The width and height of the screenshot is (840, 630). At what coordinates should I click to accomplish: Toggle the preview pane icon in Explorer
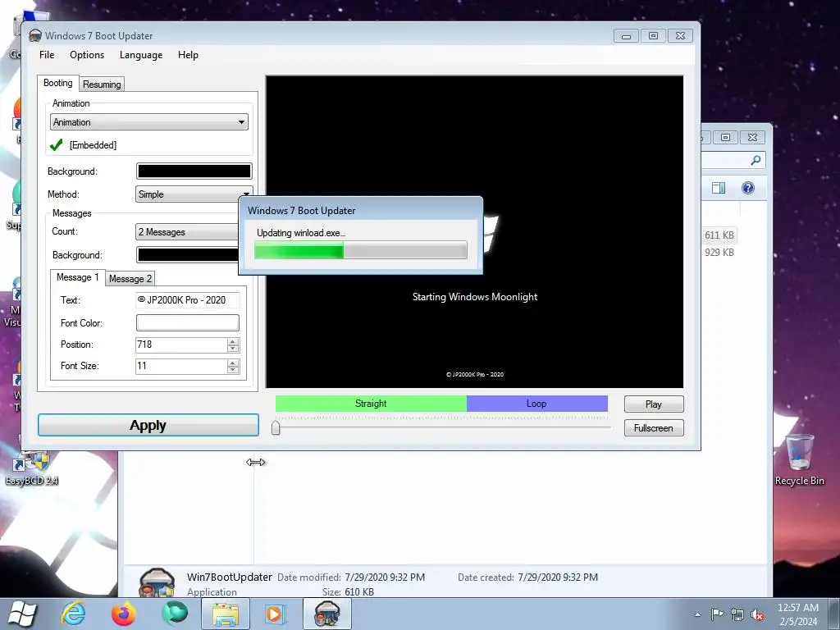(719, 188)
